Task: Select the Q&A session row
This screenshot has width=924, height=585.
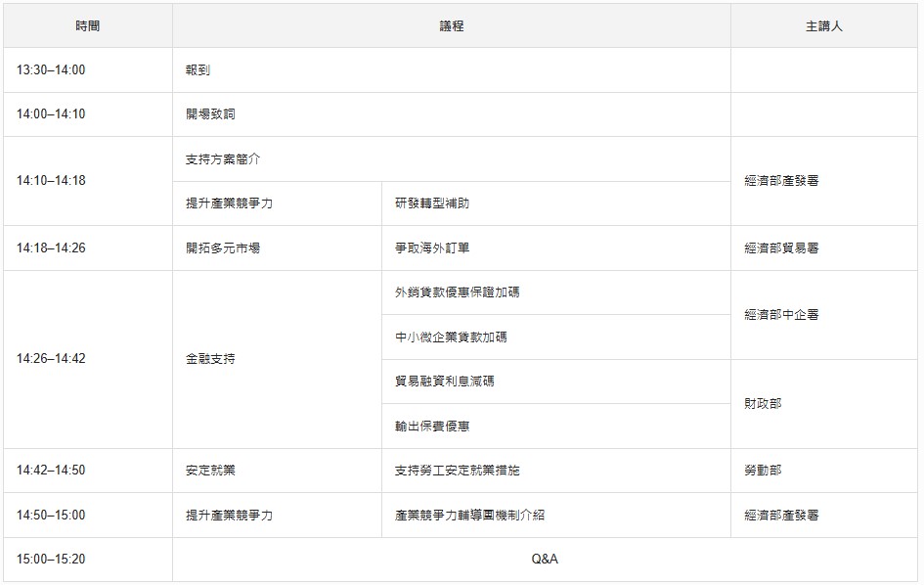Action: [545, 560]
